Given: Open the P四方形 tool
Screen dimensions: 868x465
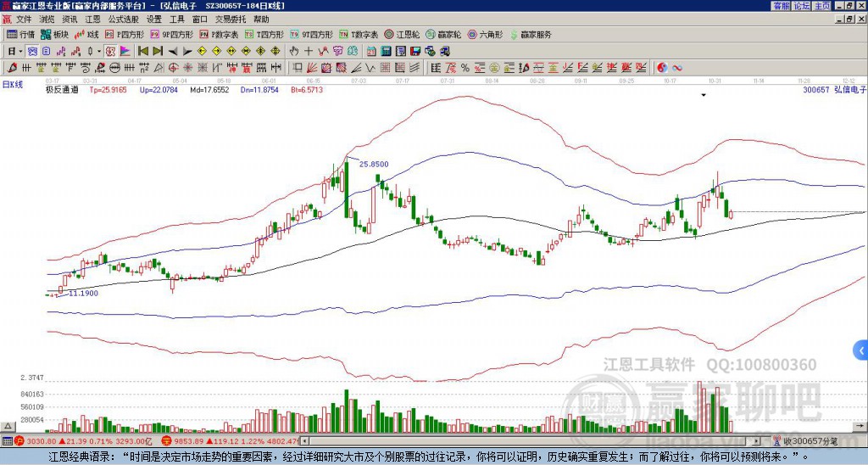Looking at the screenshot, I should tap(125, 34).
